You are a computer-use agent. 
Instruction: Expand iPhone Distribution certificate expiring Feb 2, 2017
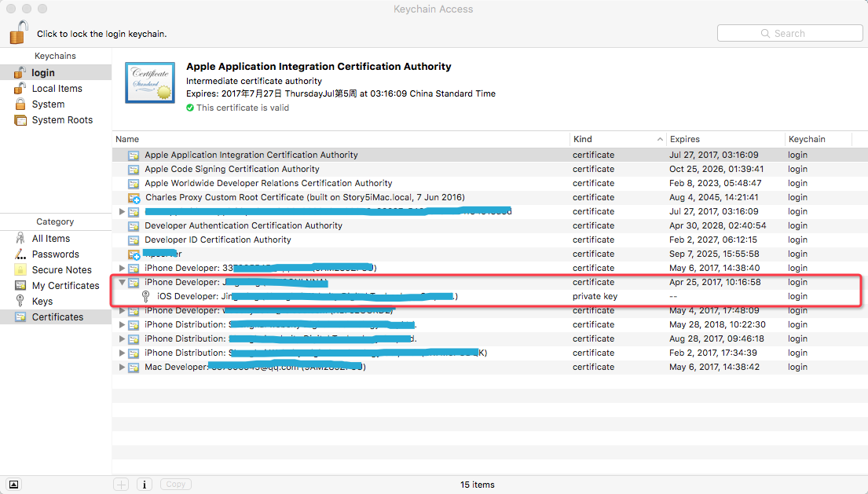[122, 353]
